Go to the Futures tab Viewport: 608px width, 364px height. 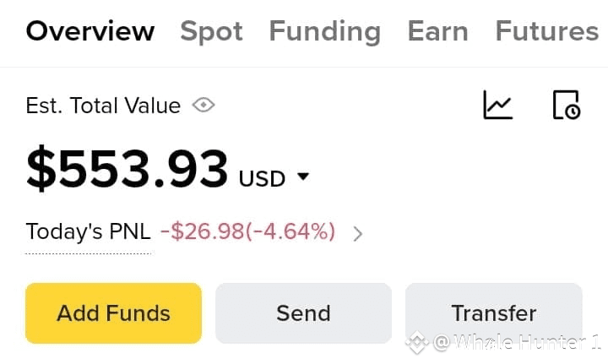(547, 31)
